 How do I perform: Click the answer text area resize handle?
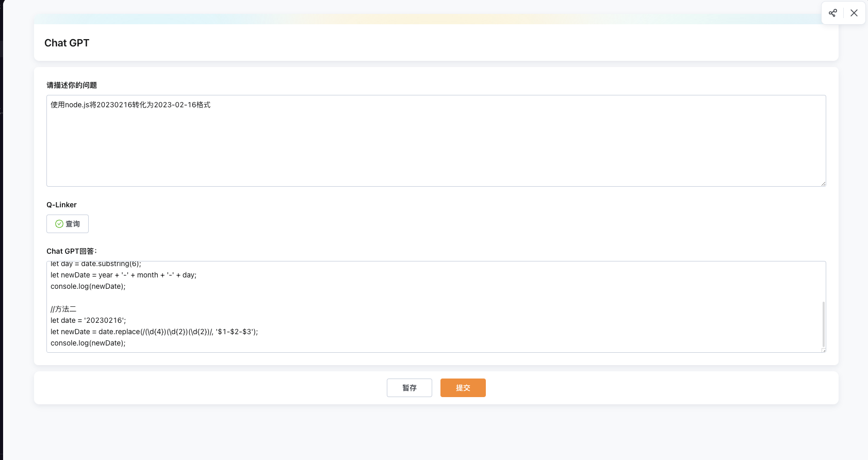[823, 350]
